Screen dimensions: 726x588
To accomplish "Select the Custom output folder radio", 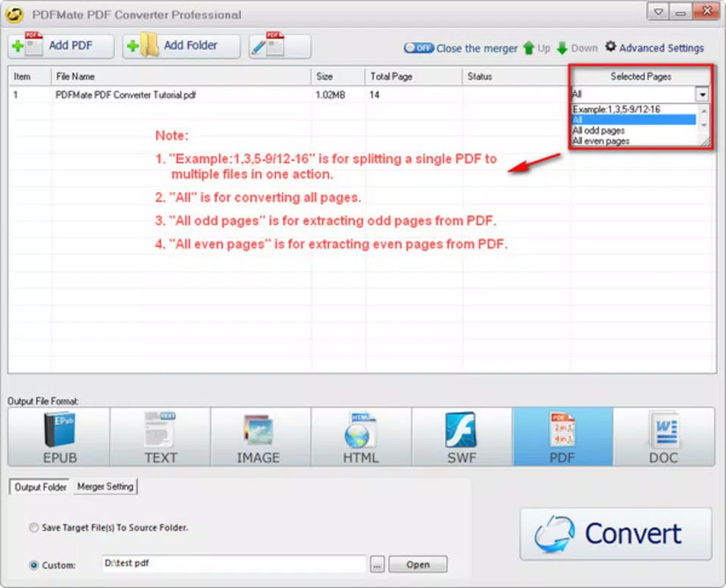I will click(34, 565).
